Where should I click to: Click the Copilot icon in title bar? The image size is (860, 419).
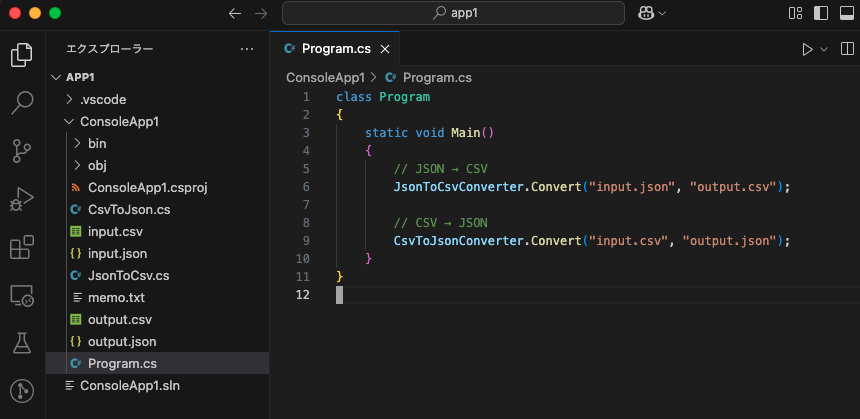(645, 13)
